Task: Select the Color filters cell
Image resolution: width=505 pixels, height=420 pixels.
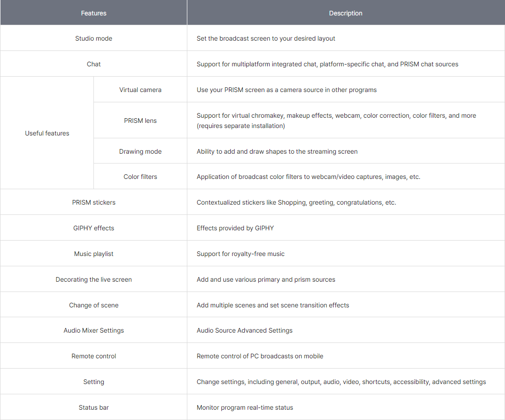Action: (140, 177)
